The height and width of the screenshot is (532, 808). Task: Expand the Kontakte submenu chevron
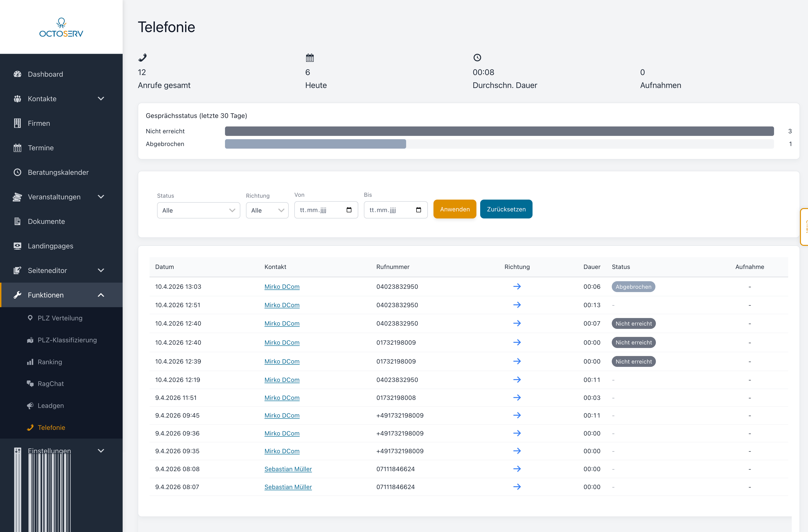[101, 98]
